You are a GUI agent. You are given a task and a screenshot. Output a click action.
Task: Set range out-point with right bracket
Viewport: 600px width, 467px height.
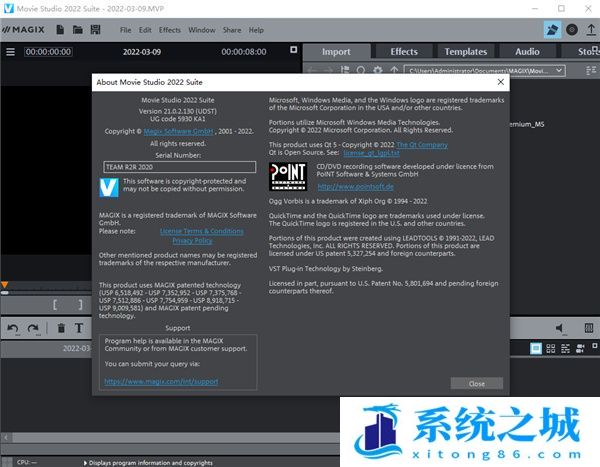pos(80,305)
